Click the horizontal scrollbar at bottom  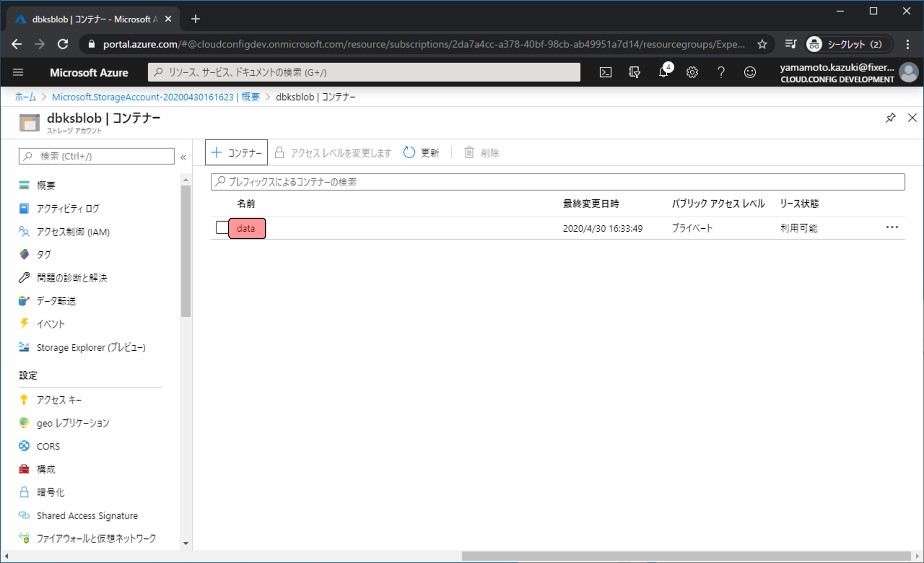pos(686,556)
